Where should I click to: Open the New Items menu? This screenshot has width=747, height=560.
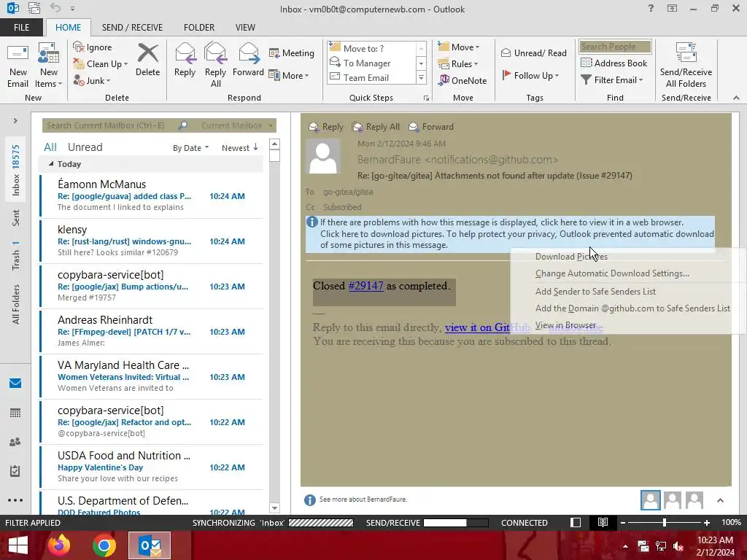[x=49, y=65]
